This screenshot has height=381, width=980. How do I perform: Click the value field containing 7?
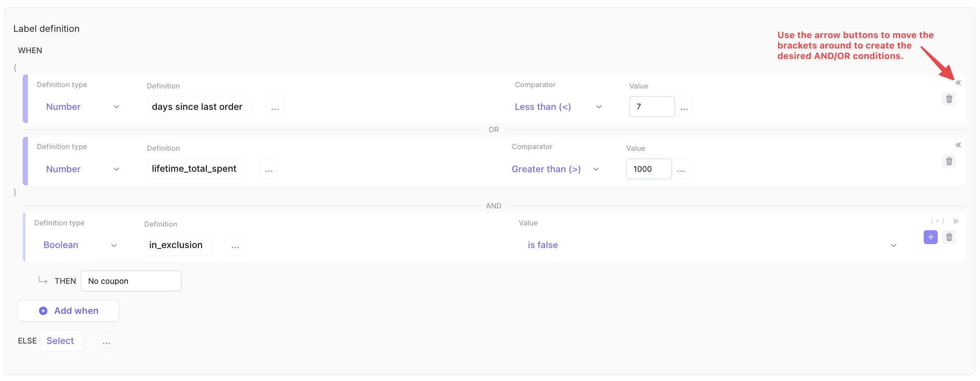[652, 107]
